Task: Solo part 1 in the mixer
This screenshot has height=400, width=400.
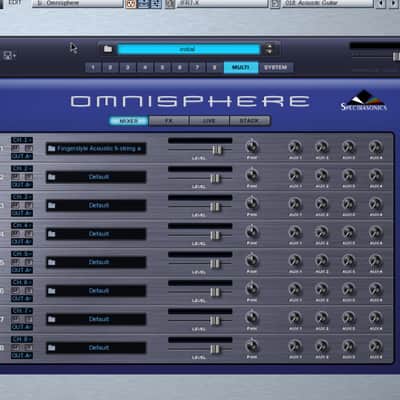Action: [29, 148]
